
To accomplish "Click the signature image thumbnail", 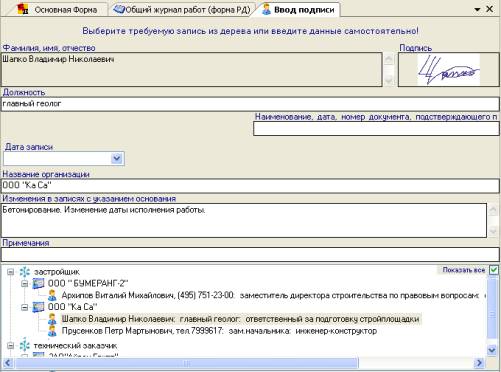I will point(448,70).
